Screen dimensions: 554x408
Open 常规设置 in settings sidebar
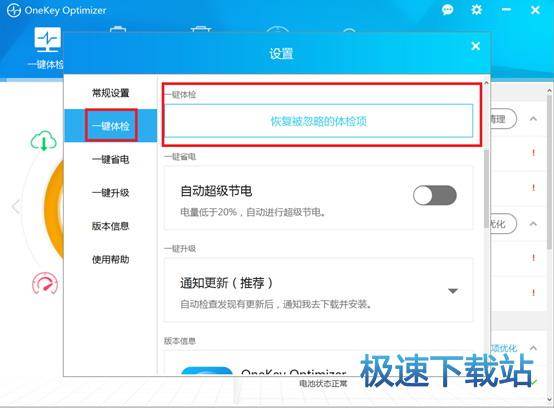tap(111, 93)
